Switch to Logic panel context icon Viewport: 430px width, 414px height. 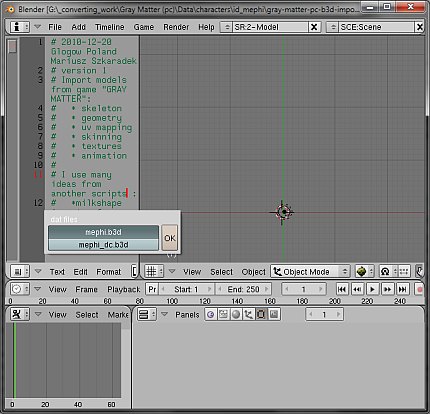pyautogui.click(x=210, y=314)
